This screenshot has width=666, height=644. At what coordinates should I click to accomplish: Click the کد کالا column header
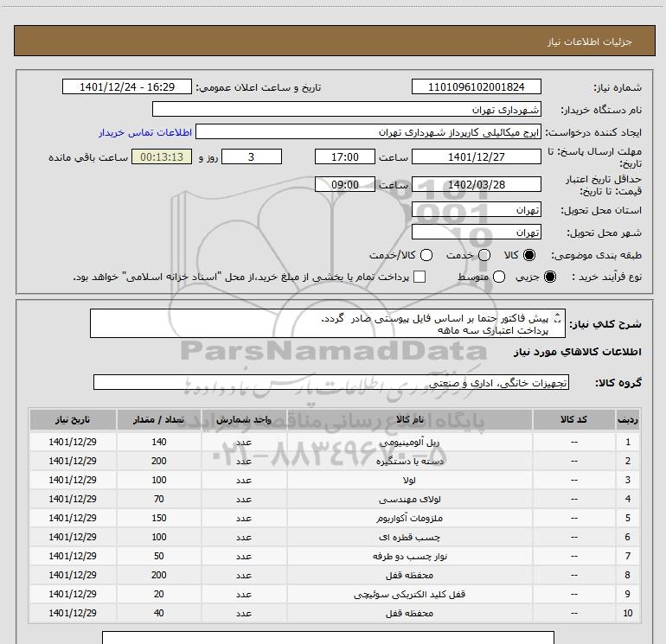(573, 420)
